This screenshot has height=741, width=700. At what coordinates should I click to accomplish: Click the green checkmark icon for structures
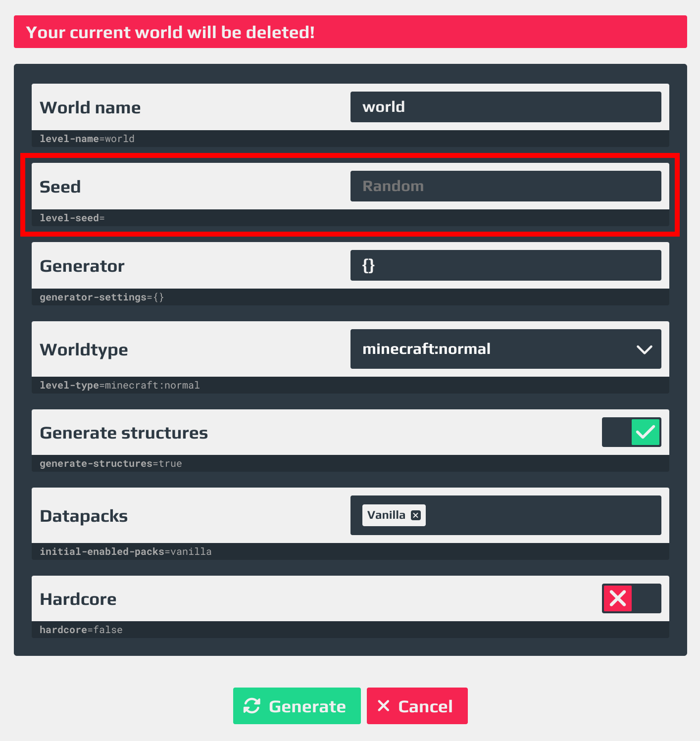[646, 432]
